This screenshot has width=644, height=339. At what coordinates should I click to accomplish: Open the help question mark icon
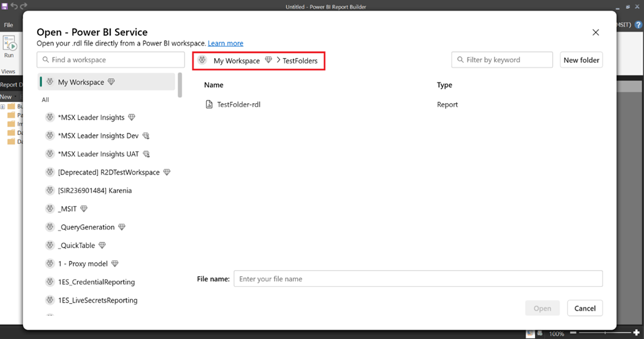point(638,24)
